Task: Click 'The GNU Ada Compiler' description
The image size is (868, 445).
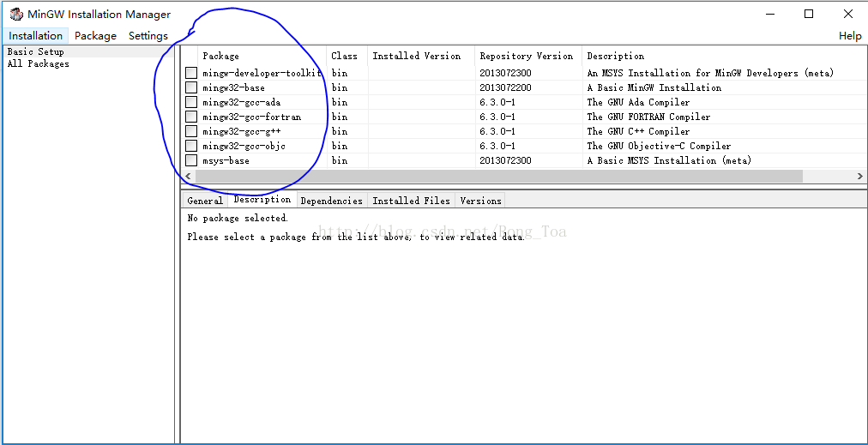Action: coord(638,102)
